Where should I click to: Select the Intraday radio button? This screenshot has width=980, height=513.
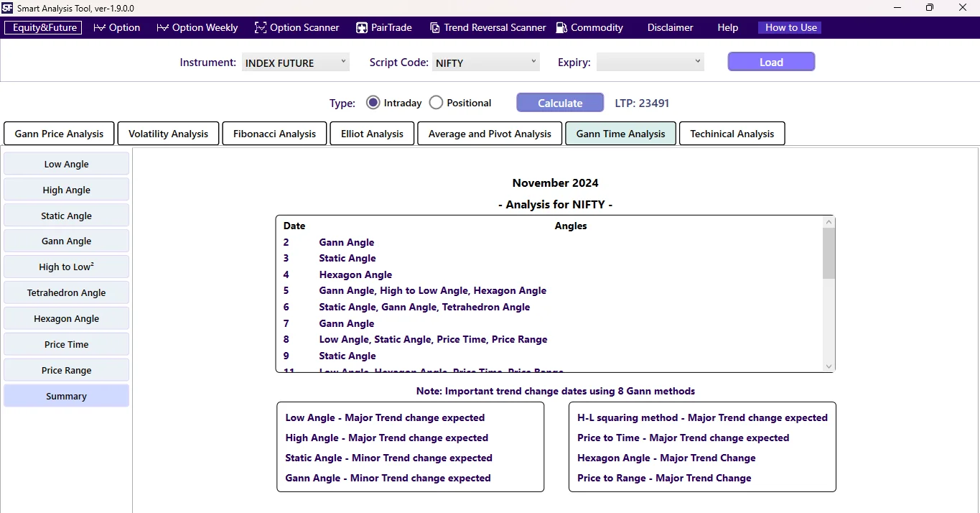point(373,102)
